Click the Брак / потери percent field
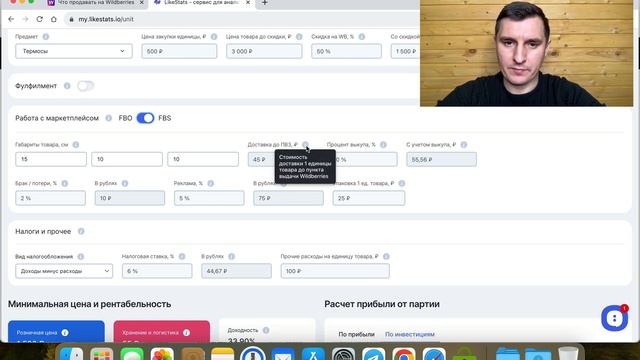Screen dimensions: 640x360 pyautogui.click(x=51, y=198)
